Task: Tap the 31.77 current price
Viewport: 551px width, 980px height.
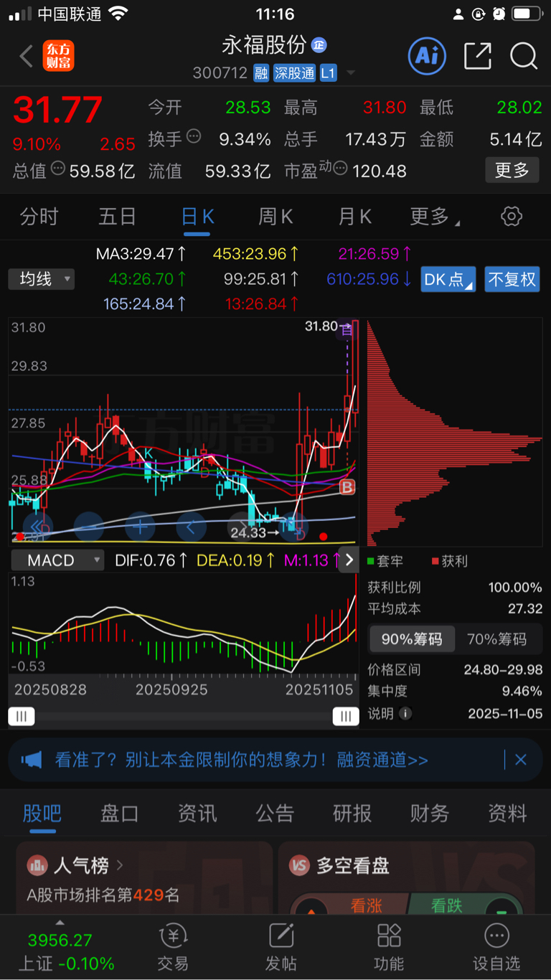Action: (x=58, y=110)
